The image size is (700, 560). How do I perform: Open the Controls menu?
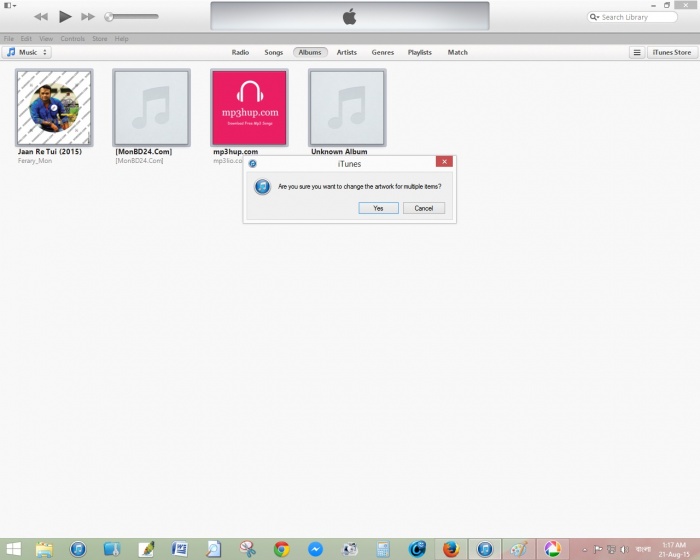tap(72, 39)
